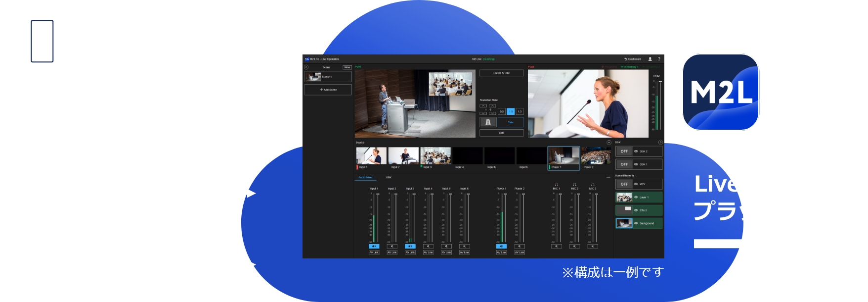Turn on the KEY scene element

pos(624,184)
